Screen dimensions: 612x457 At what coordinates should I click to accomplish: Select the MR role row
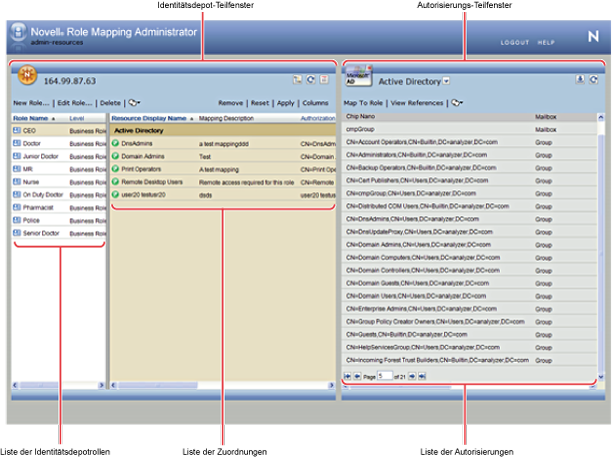[59, 169]
